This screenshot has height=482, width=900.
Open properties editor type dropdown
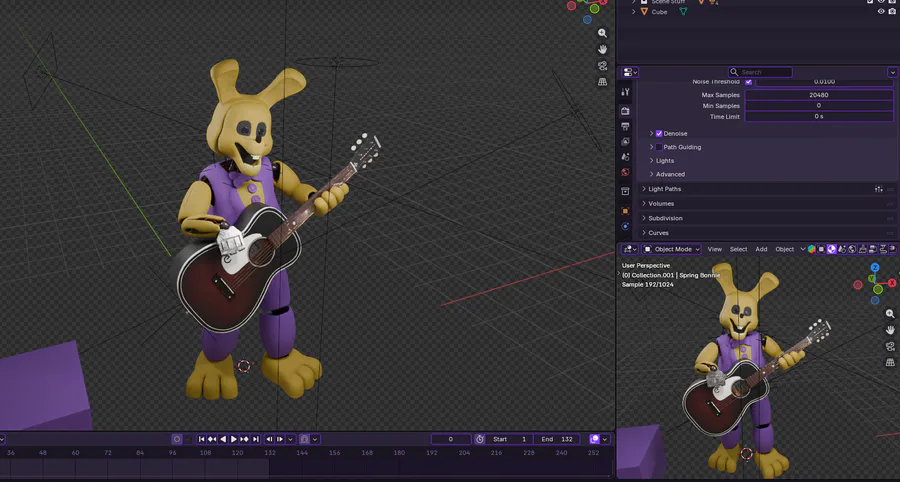click(x=630, y=72)
